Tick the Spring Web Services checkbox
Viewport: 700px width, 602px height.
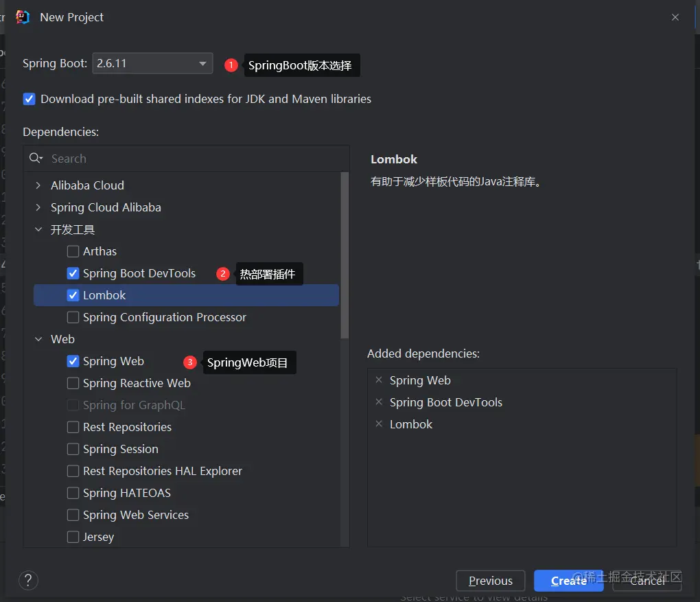[73, 515]
